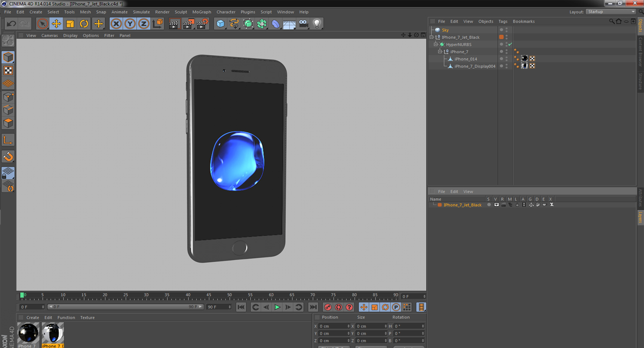Click Rotation H value stepper arrows
Screen dimensions: 644x348
(x=423, y=326)
